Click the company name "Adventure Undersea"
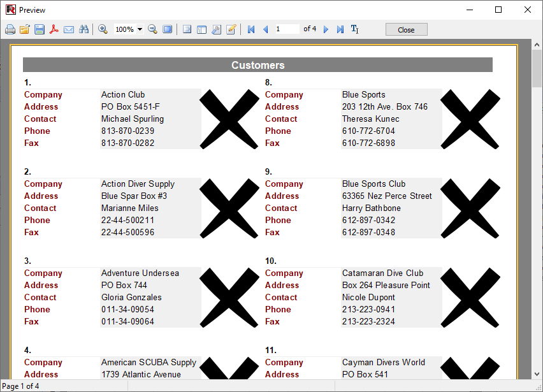The width and height of the screenshot is (543, 392). coord(140,273)
